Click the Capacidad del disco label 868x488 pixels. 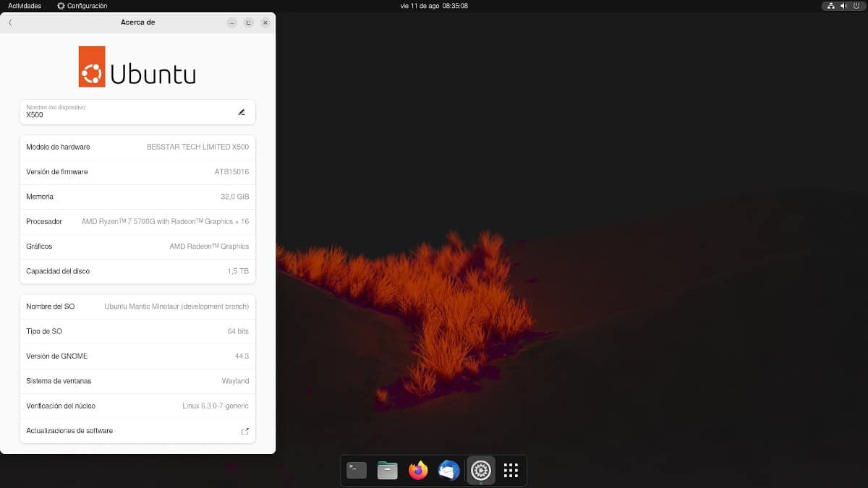click(58, 271)
